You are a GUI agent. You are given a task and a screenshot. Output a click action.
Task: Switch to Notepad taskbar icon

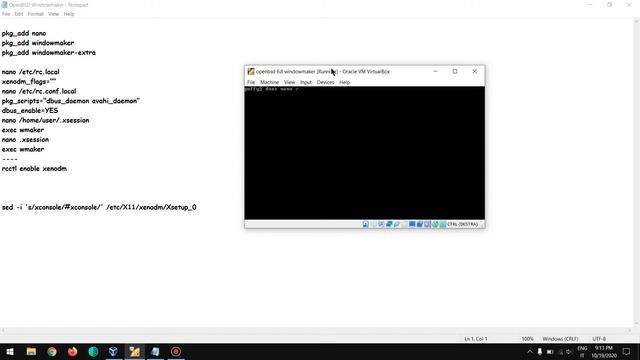(155, 351)
